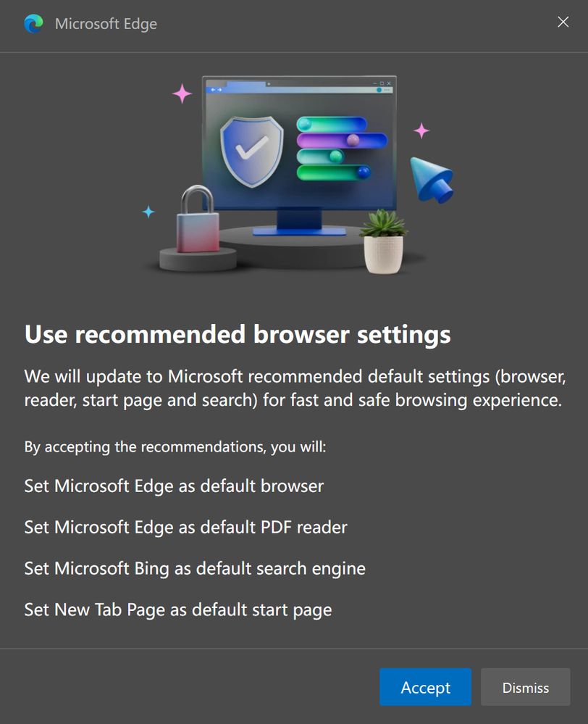Click the 'Use recommended browser settings' heading
Screen dimensions: 588x724
coord(238,334)
